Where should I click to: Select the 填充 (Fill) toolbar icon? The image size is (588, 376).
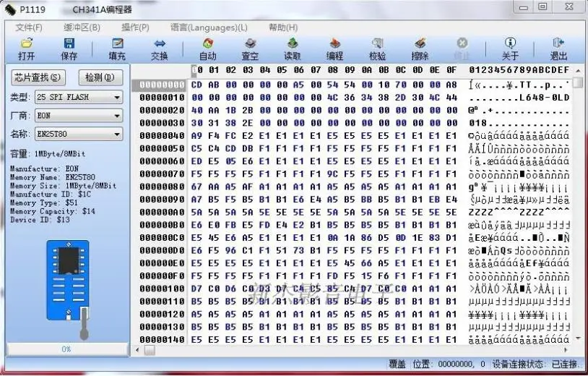(x=117, y=43)
